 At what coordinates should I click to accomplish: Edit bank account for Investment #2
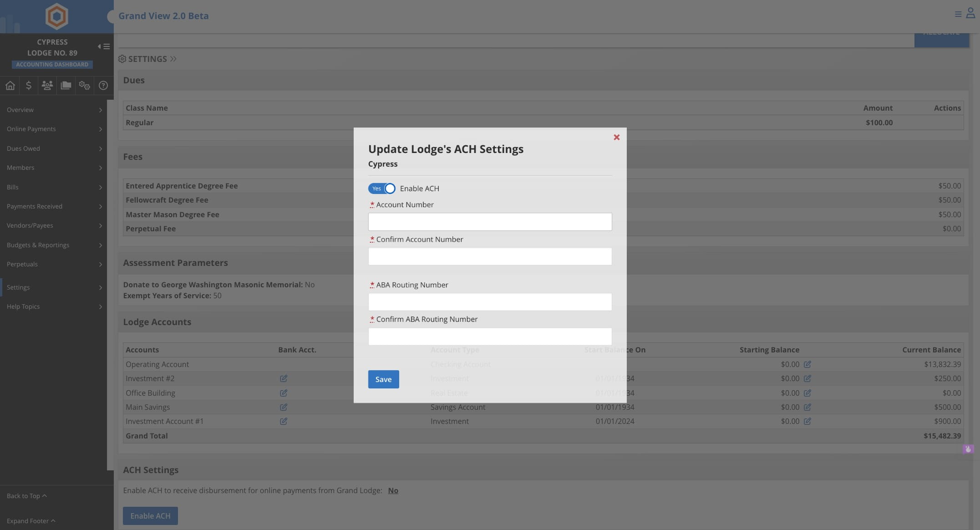coord(283,378)
